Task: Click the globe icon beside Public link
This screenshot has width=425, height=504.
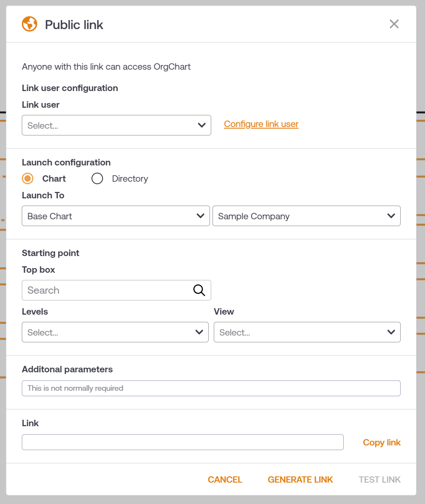Action: [x=30, y=24]
